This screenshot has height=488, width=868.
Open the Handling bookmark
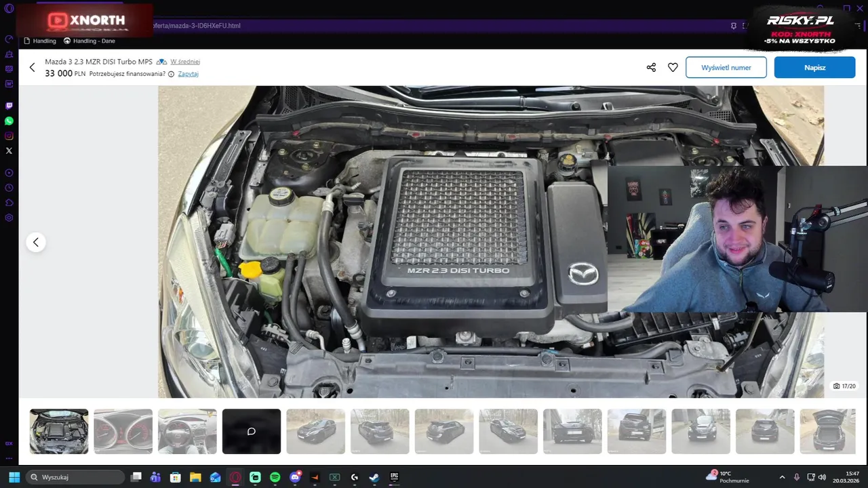(x=40, y=41)
